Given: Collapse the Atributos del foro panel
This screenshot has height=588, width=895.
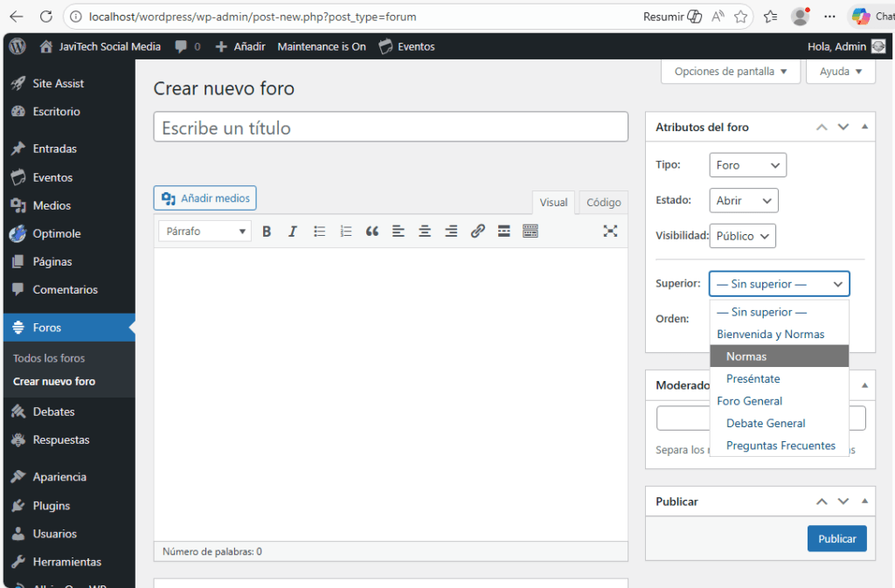Looking at the screenshot, I should pyautogui.click(x=864, y=127).
